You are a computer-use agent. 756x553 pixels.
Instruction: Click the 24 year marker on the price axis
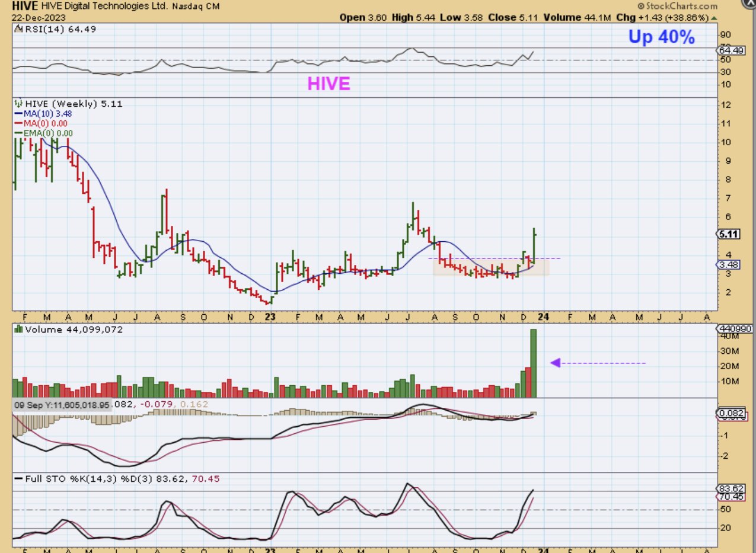(x=543, y=317)
